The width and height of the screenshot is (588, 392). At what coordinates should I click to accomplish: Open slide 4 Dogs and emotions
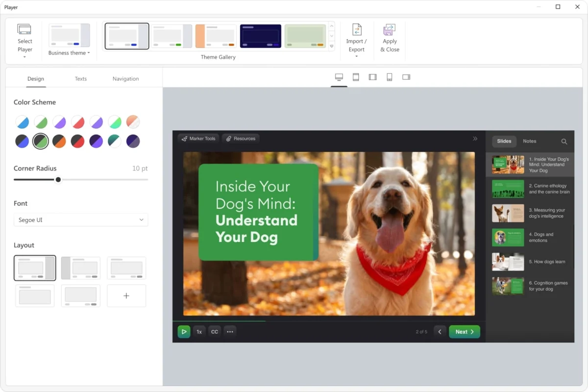(530, 237)
